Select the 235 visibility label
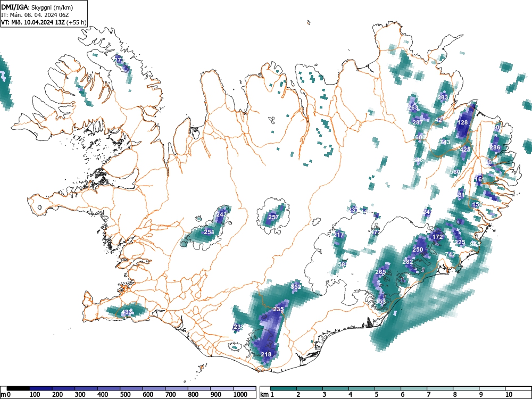 (278, 310)
